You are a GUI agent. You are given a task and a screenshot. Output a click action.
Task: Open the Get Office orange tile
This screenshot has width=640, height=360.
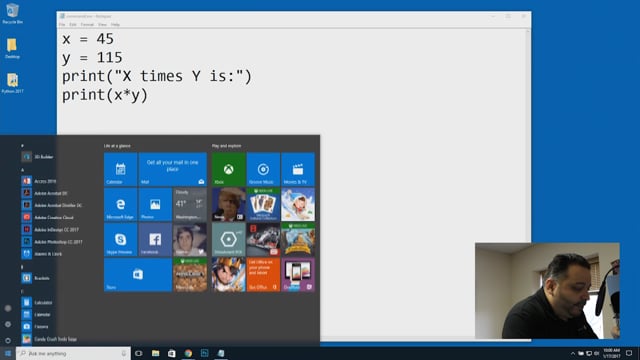click(x=263, y=275)
